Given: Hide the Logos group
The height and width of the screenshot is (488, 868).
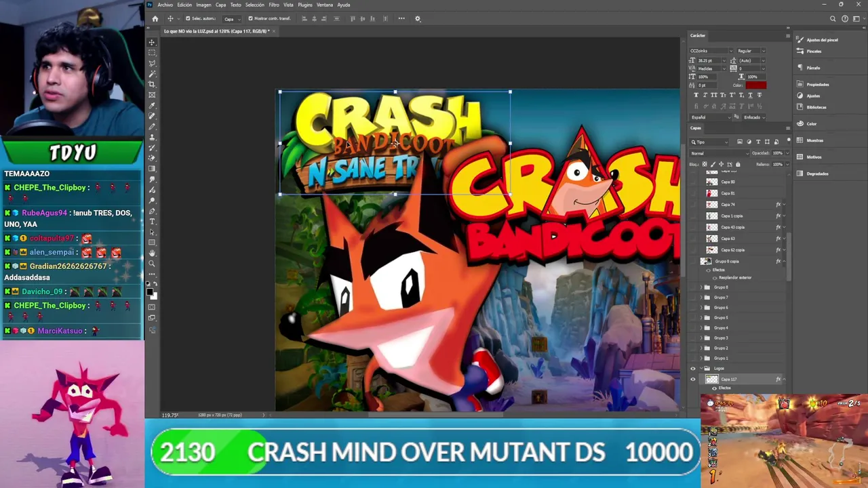Looking at the screenshot, I should coord(693,368).
